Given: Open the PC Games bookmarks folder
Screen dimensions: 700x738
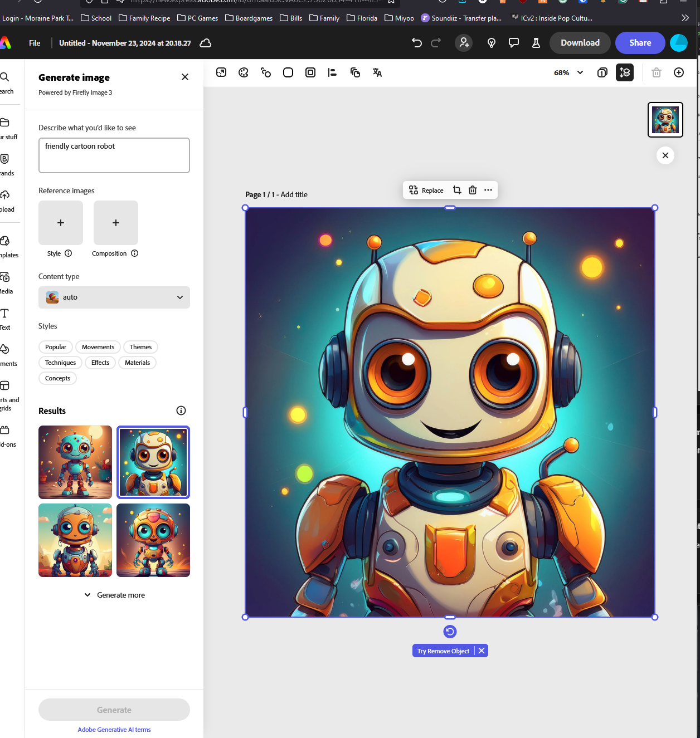Looking at the screenshot, I should (198, 18).
